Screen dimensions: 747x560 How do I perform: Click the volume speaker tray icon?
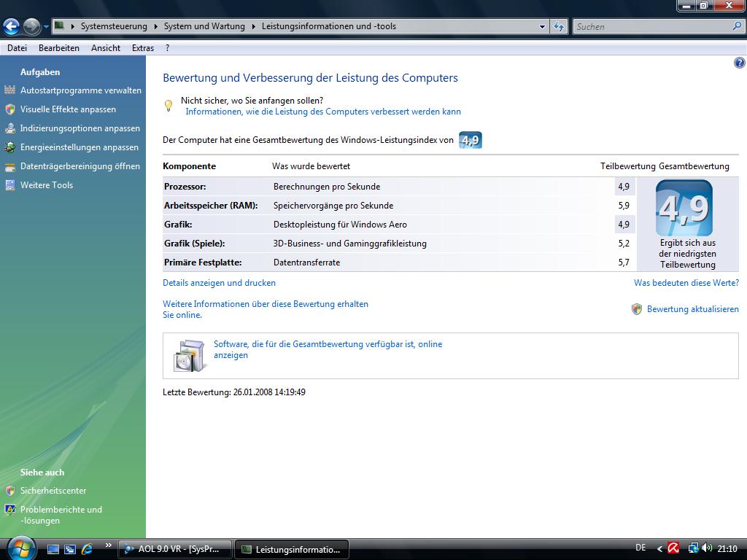707,548
